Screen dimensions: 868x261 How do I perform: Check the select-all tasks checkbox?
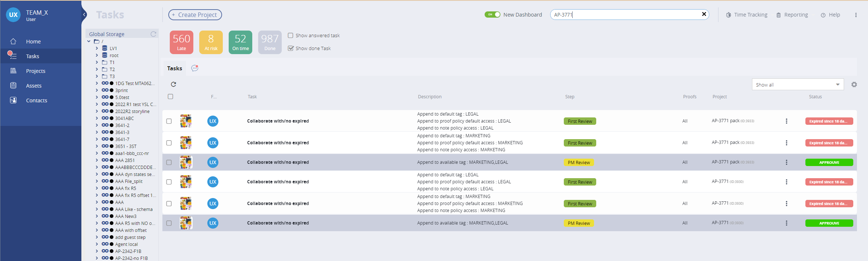[x=170, y=96]
